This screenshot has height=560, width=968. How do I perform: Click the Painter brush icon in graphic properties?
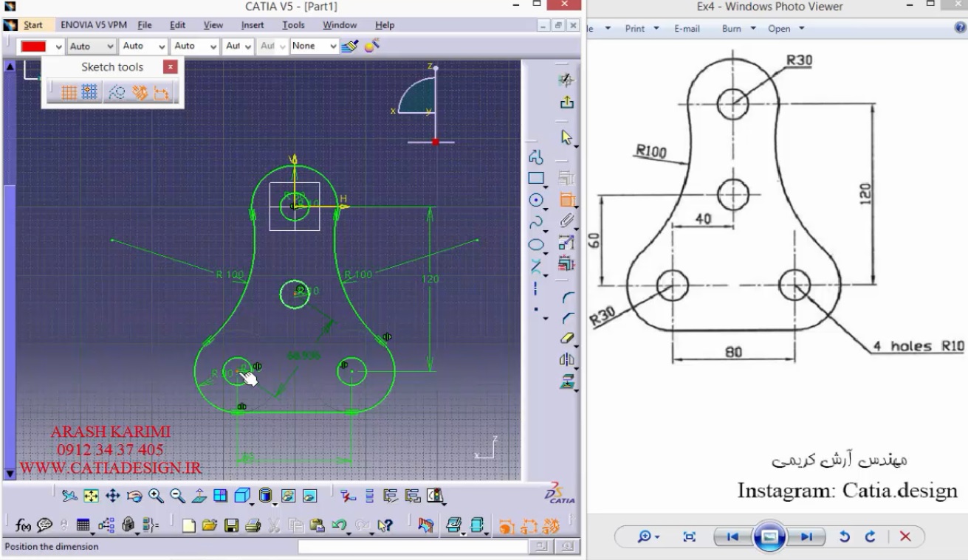point(350,46)
